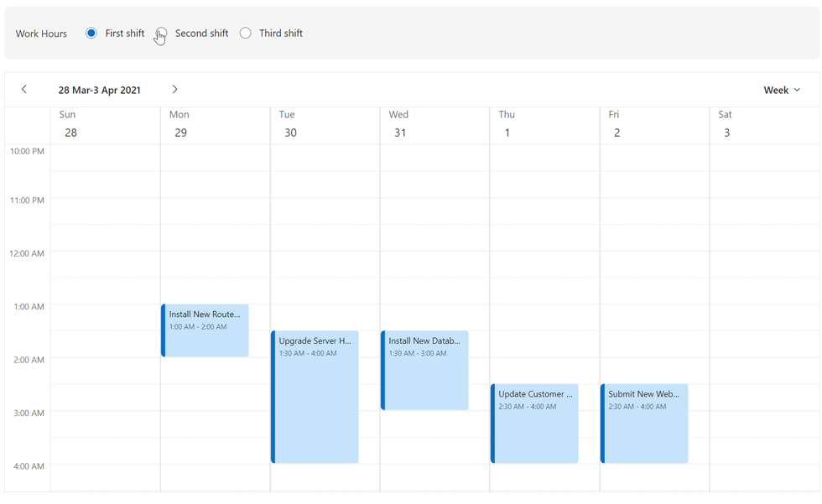Navigate to the next week
This screenshot has width=822, height=504.
tap(175, 89)
